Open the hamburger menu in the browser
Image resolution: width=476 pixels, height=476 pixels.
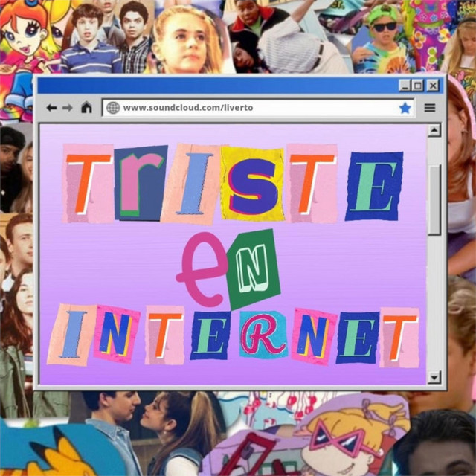click(x=430, y=108)
